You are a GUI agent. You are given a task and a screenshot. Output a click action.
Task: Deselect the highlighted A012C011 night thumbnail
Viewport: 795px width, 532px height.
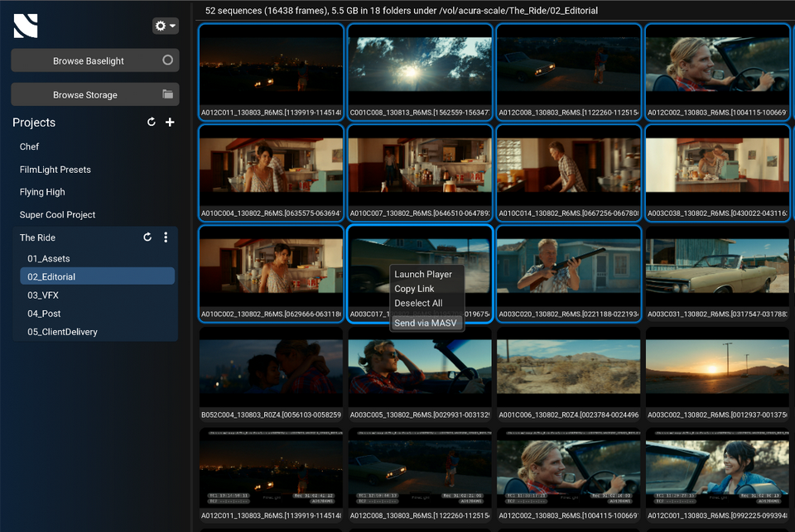271,69
